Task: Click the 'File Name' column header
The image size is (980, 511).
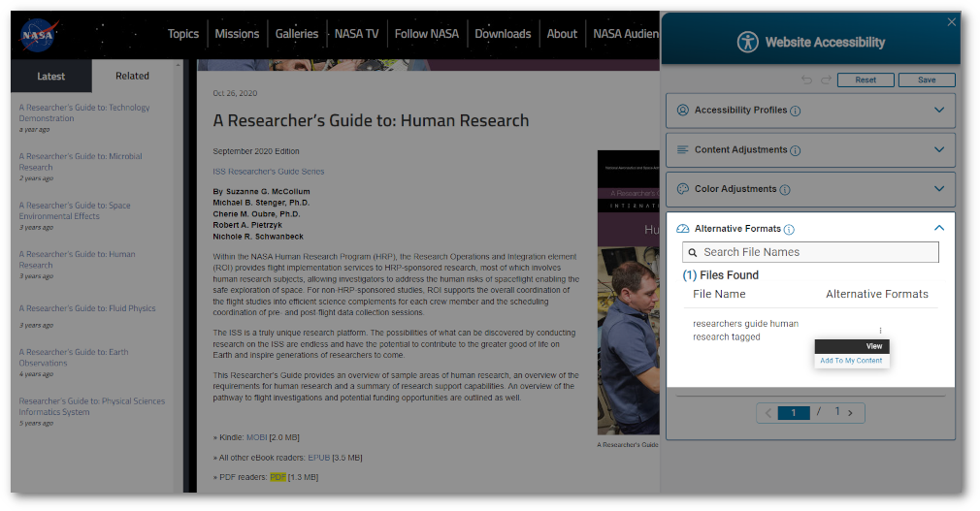Action: 719,294
